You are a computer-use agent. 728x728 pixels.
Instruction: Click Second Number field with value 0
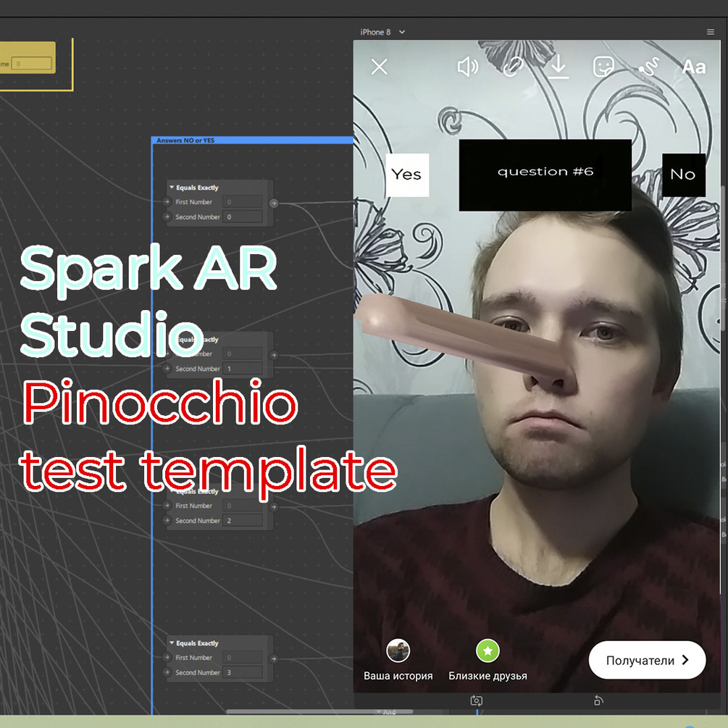tap(243, 217)
